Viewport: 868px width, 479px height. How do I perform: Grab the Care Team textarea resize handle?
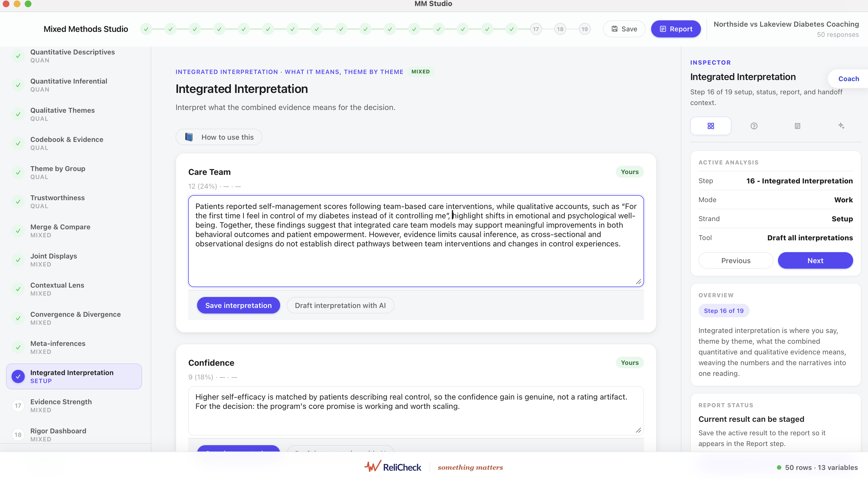coord(638,282)
